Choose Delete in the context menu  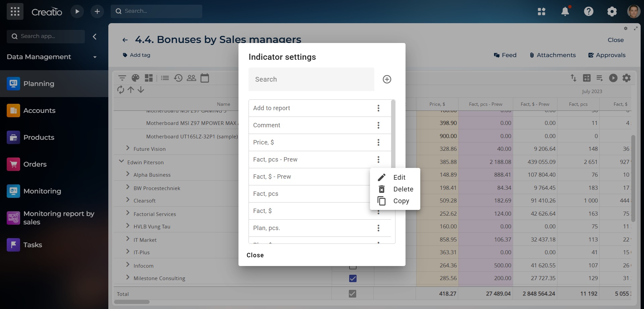coord(403,189)
